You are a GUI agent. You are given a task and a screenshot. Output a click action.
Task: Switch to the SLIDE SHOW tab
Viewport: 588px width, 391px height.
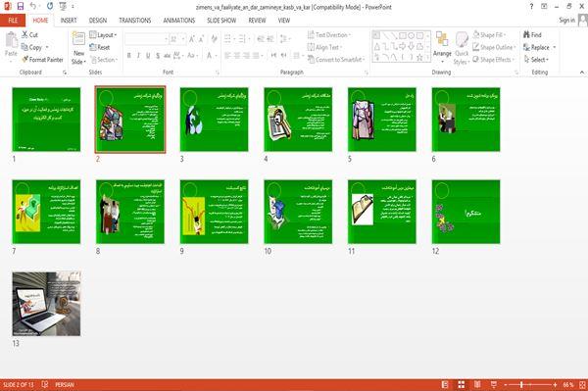point(221,21)
